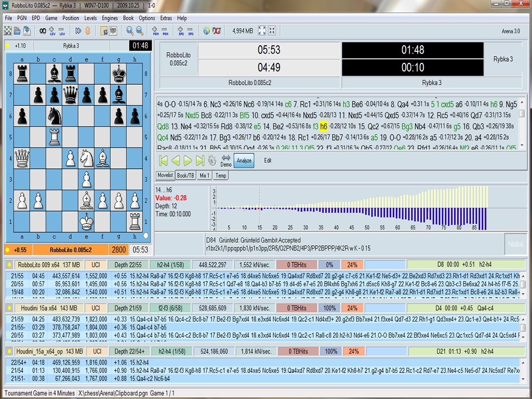This screenshot has height=399, width=532.
Task: Click the shrink-arrows icon in toolbar
Action: pyautogui.click(x=272, y=31)
